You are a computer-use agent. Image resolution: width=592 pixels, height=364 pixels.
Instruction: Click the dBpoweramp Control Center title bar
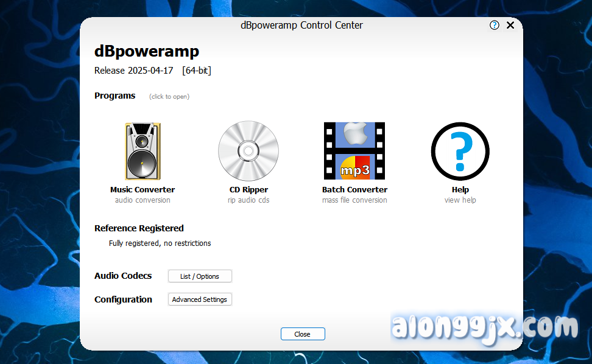point(301,26)
